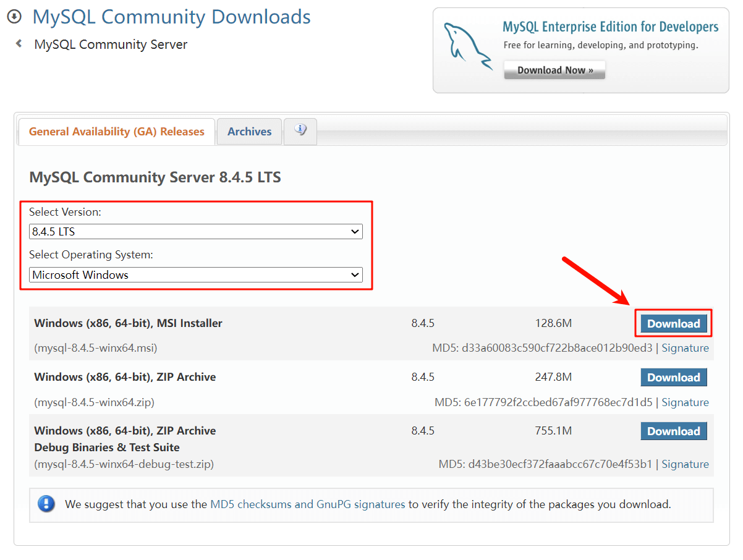Click the Select Version: label
Viewport: 743px width, 560px height.
65,212
